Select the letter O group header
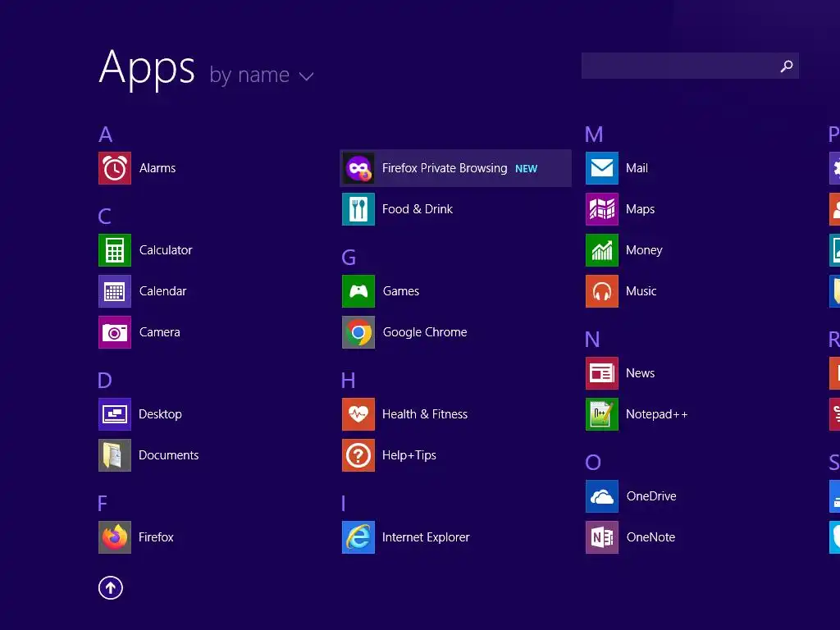Viewport: 840px width, 630px height. (x=593, y=463)
